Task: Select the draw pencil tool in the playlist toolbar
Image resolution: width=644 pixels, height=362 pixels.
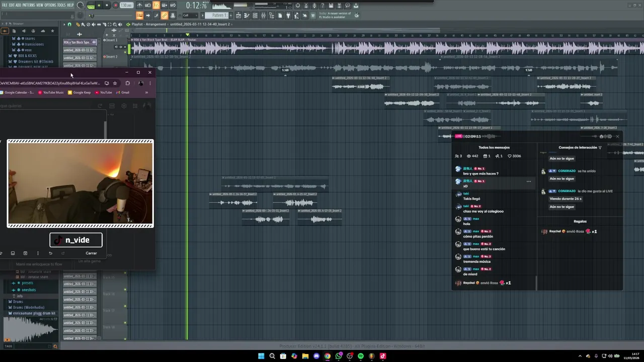Action: coord(77,24)
